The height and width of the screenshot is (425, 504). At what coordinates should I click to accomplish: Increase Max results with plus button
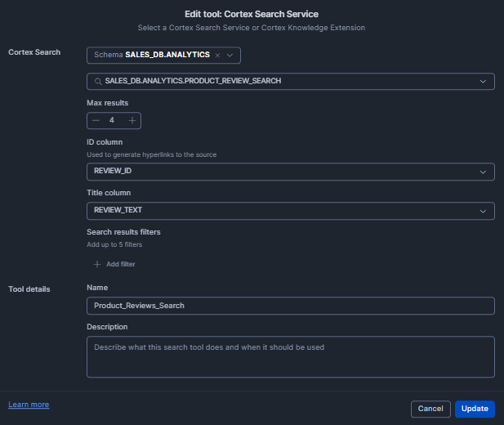(x=132, y=121)
